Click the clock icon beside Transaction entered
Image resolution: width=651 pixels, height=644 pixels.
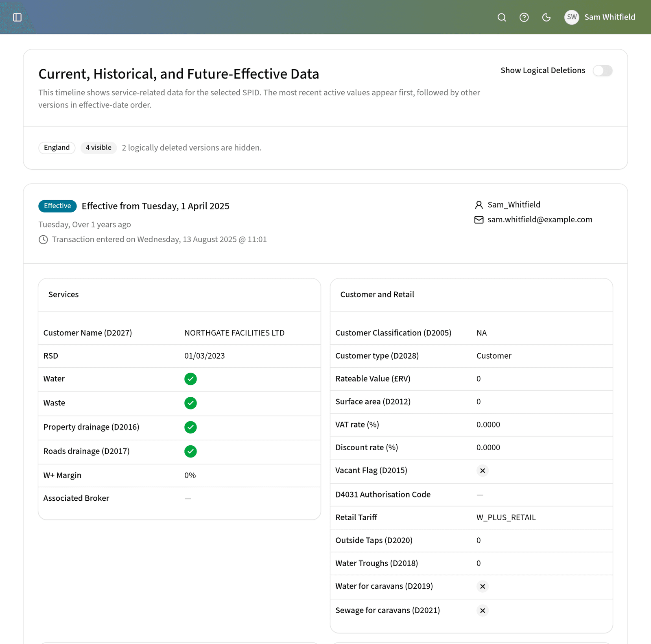click(43, 240)
